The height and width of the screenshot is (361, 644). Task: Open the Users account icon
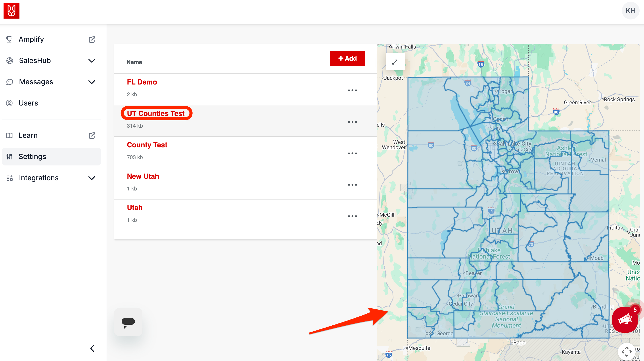pos(9,103)
